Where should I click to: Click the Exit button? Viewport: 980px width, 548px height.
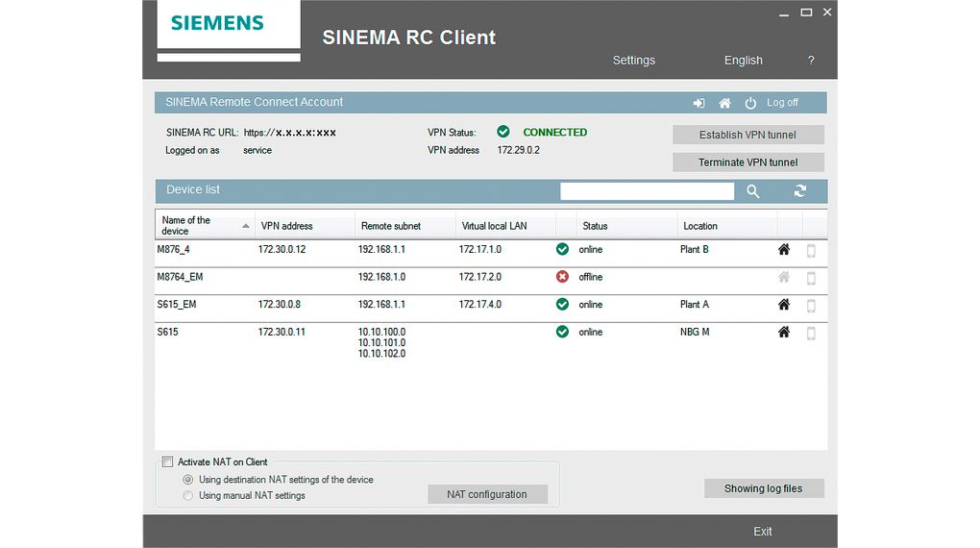(x=763, y=531)
